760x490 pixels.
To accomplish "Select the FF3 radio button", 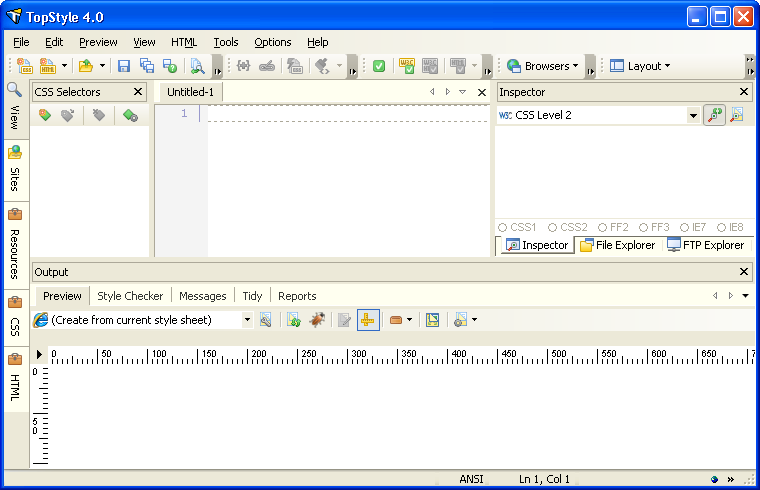I will click(645, 227).
